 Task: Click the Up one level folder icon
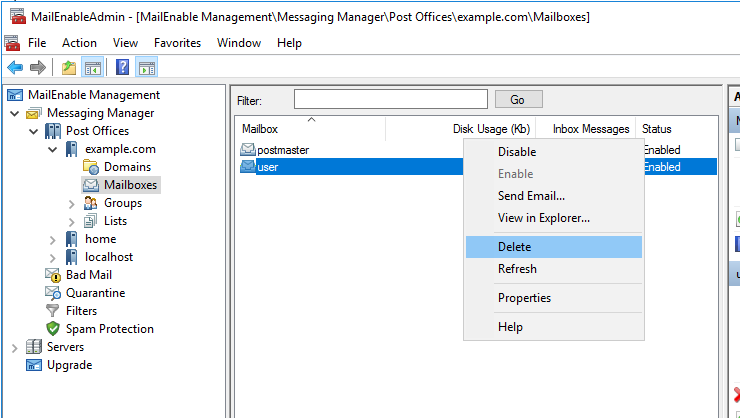[x=69, y=67]
